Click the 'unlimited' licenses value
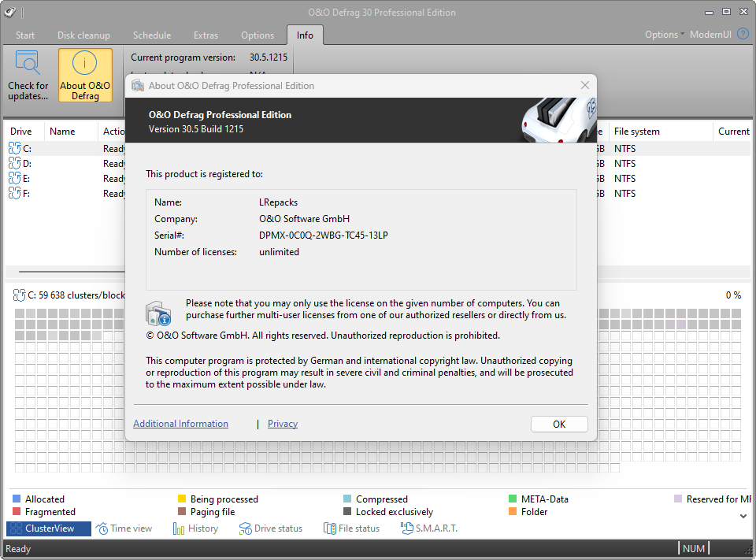This screenshot has width=756, height=560. coord(279,252)
